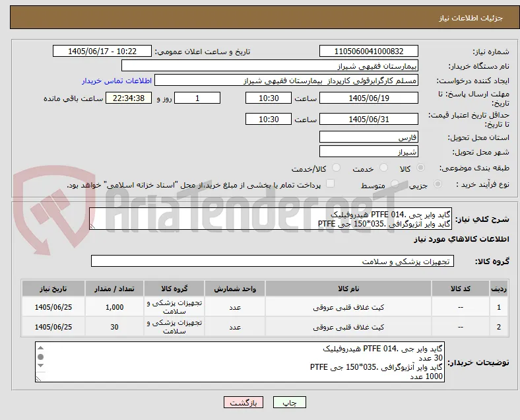Select the کالا/خدمت radio button

pos(337,168)
